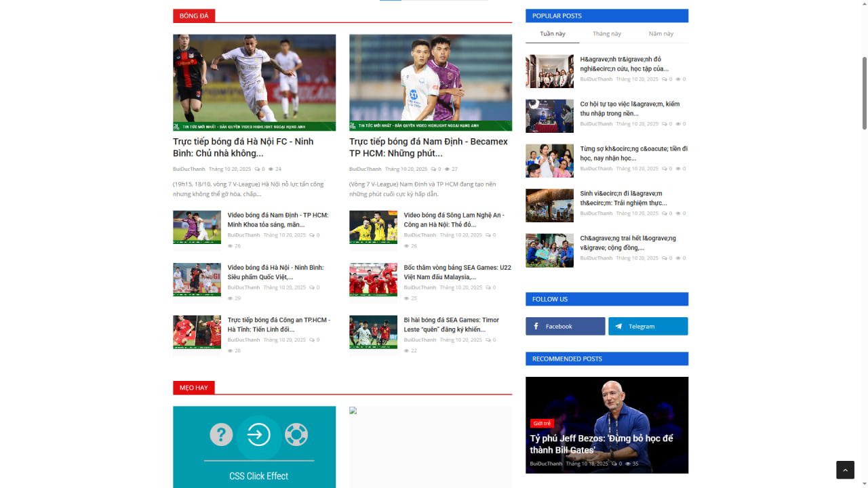Open the Facebook follow button
The width and height of the screenshot is (868, 488).
[x=565, y=326]
